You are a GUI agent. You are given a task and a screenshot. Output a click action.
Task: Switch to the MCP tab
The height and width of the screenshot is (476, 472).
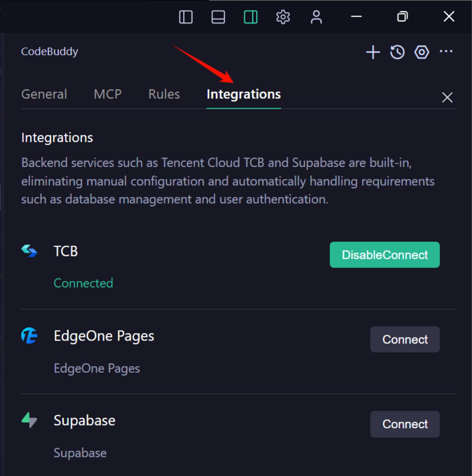[x=108, y=94]
